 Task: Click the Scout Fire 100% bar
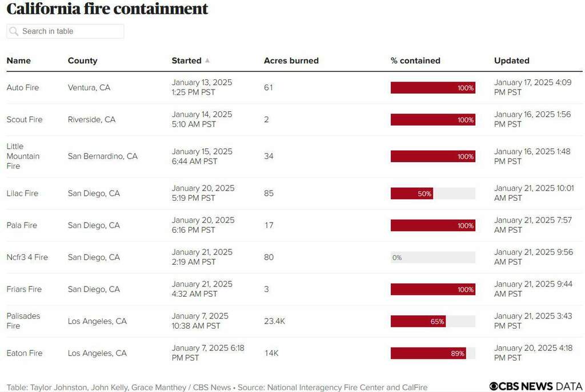point(432,120)
